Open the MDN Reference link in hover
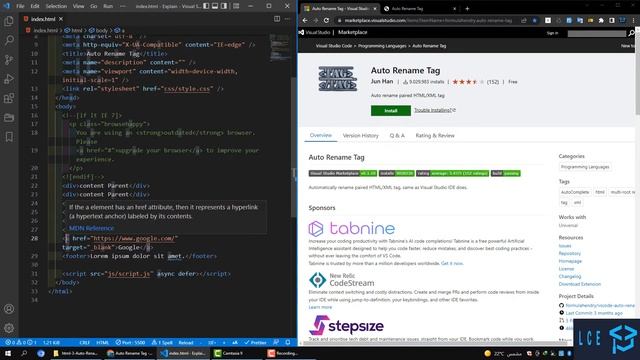This screenshot has height=360, width=640. click(x=91, y=228)
